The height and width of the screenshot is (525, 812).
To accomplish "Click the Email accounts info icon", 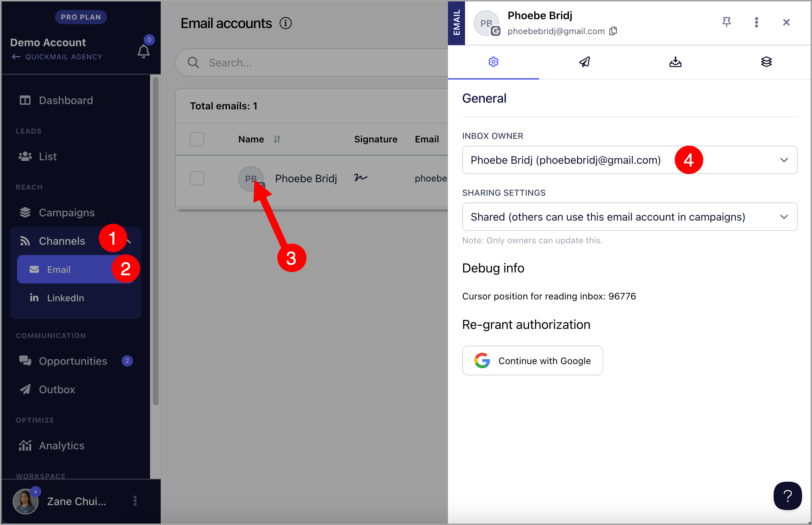I will [x=285, y=23].
